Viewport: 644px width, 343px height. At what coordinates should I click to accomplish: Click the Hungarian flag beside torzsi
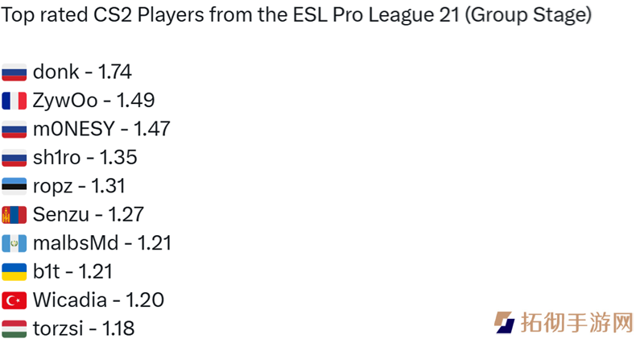point(14,329)
